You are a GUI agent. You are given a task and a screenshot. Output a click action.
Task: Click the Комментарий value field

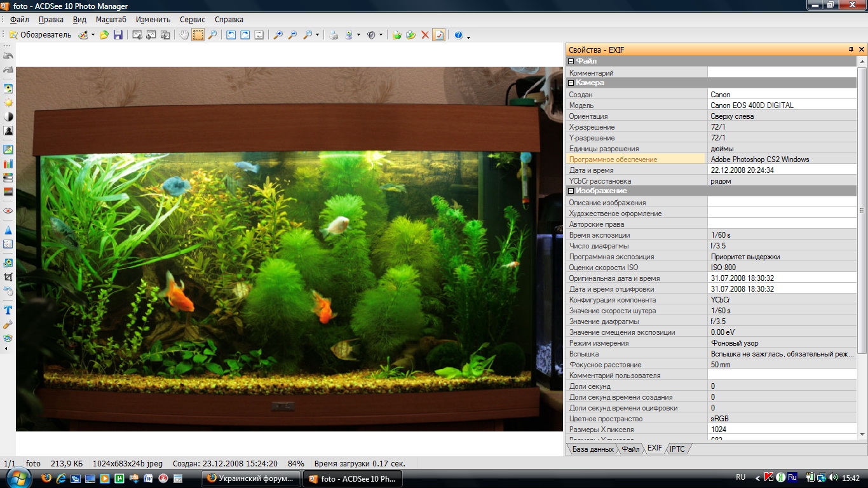tap(782, 73)
